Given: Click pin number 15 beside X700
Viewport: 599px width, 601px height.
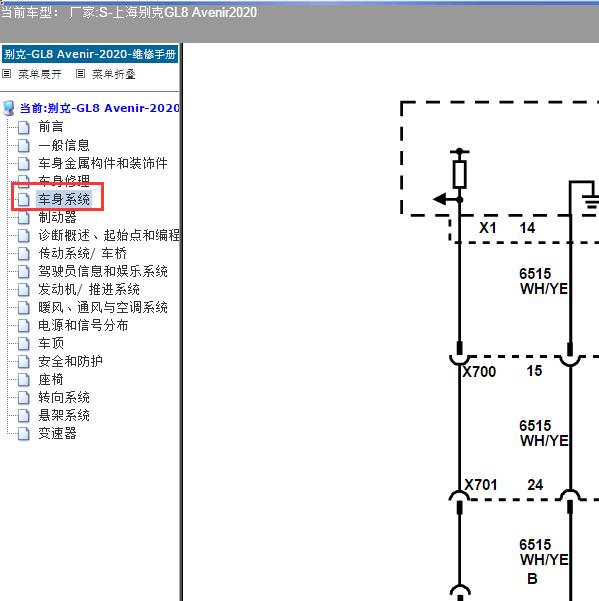Looking at the screenshot, I should [x=534, y=371].
